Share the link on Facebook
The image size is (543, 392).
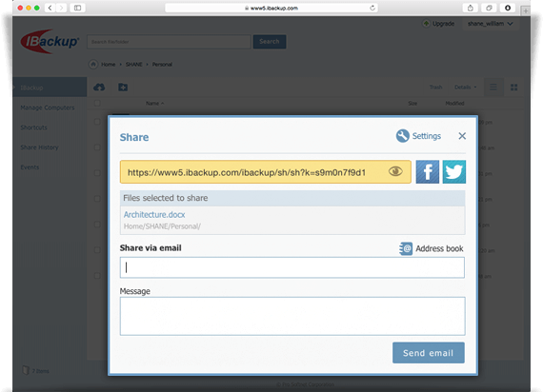(428, 171)
